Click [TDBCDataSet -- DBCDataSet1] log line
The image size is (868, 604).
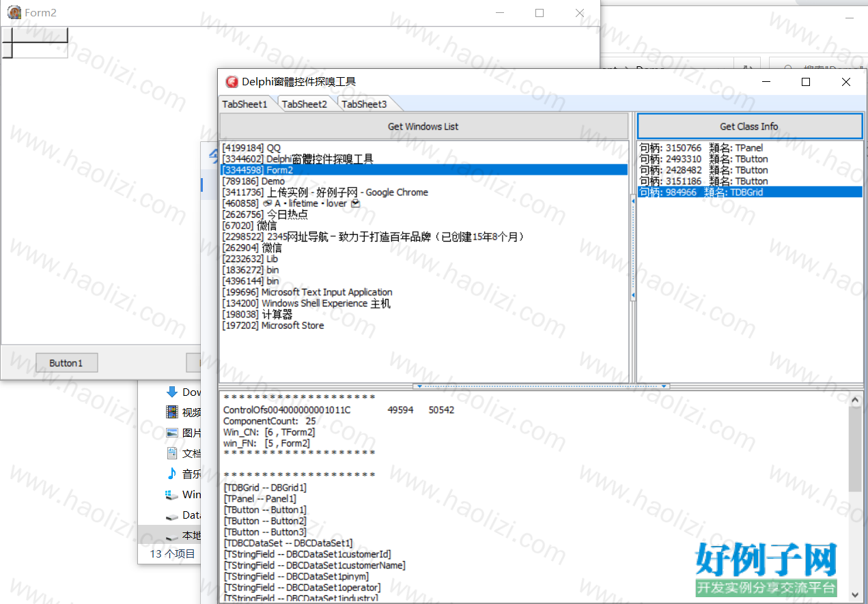288,543
